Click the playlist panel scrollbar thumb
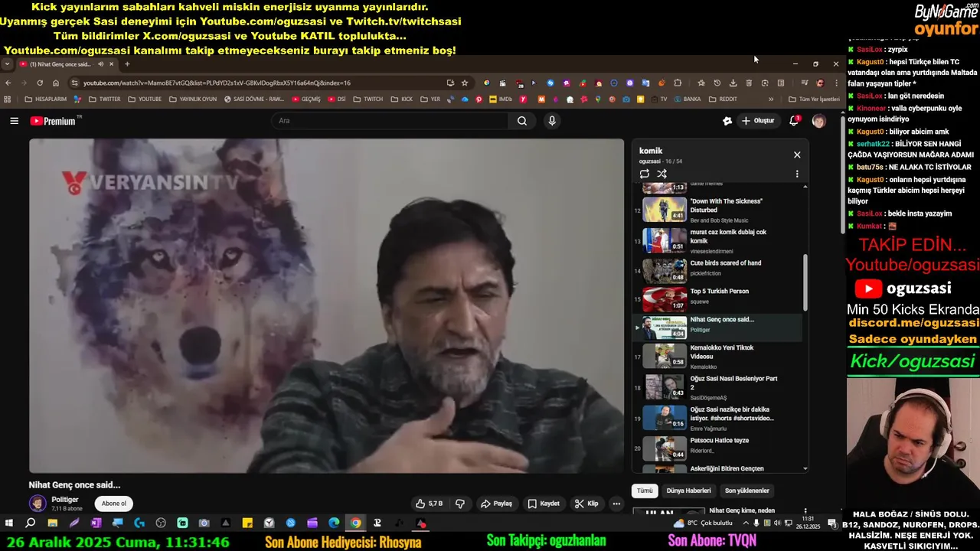This screenshot has height=551, width=980. click(805, 282)
